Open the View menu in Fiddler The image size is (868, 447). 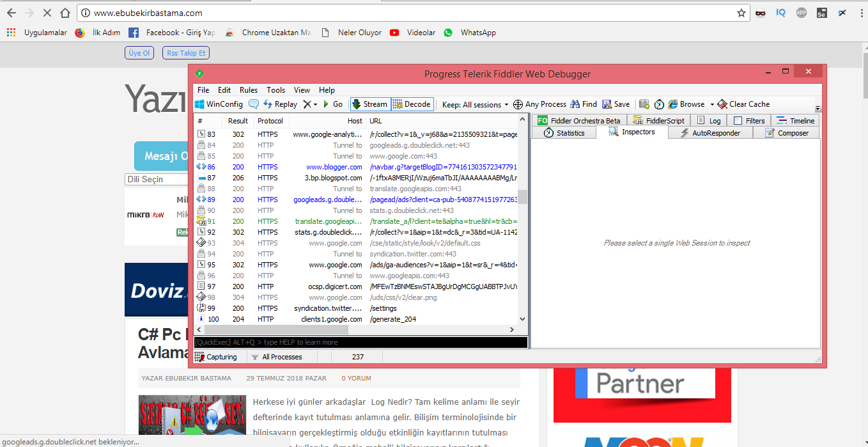click(302, 90)
